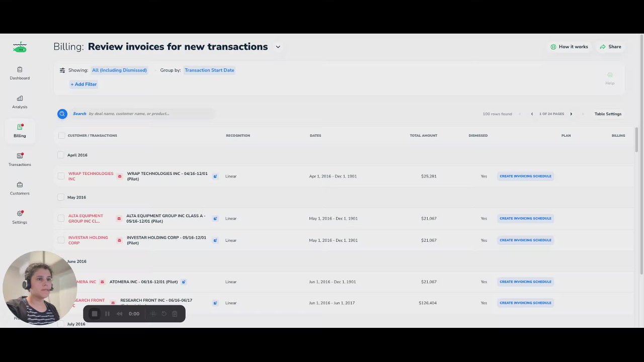Click the recording restart icon
Viewport: 644px width, 362px height.
click(164, 314)
